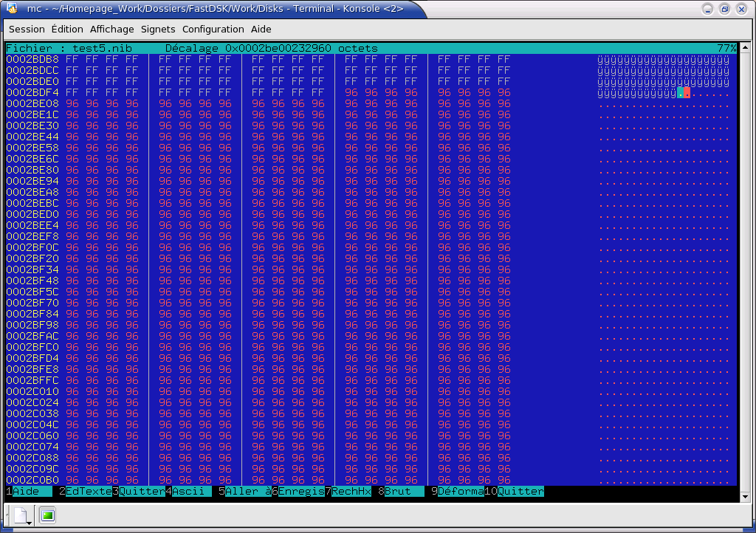Click the 77% position indicator
The height and width of the screenshot is (533, 756).
pyautogui.click(x=726, y=48)
